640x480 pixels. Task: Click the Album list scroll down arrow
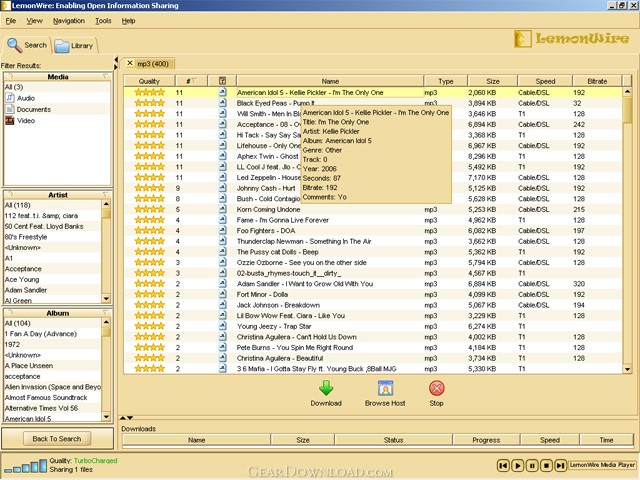coord(106,417)
